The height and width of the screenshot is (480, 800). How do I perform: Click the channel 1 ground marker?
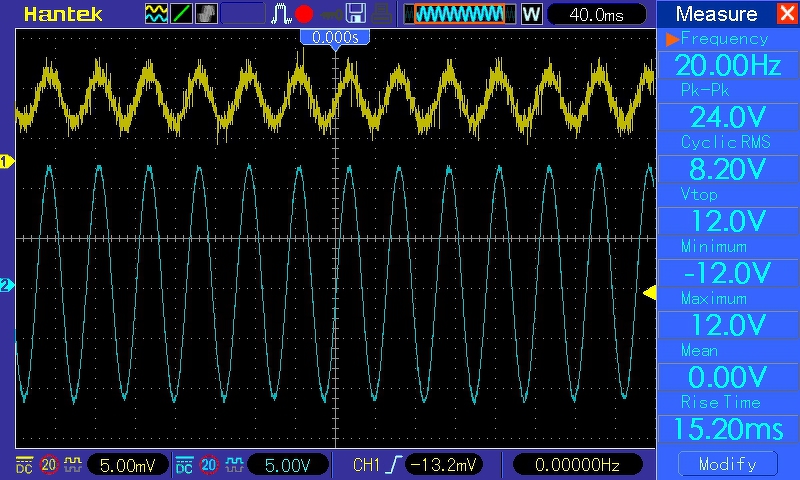coord(7,162)
